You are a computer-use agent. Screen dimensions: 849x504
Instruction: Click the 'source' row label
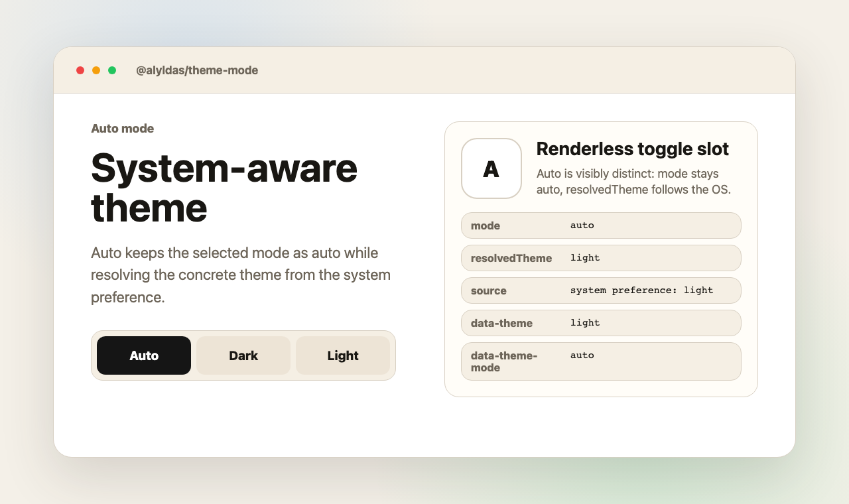click(x=489, y=290)
